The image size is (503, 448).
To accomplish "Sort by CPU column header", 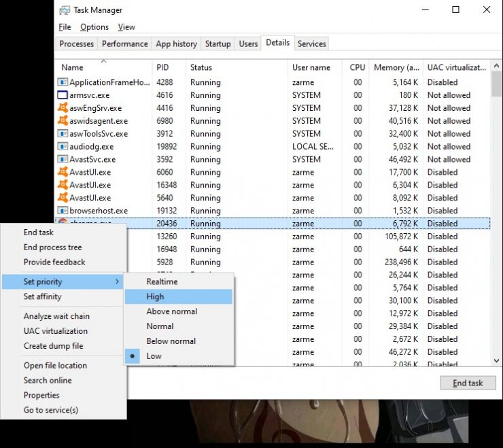I will tap(355, 67).
